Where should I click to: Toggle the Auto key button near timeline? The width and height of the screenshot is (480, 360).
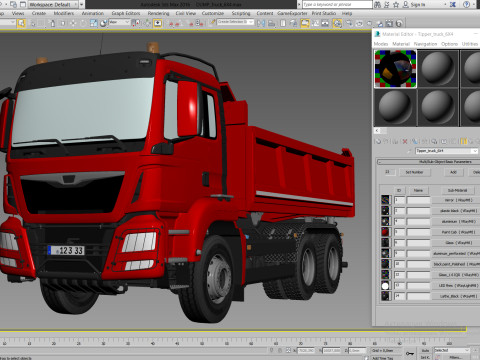click(426, 351)
